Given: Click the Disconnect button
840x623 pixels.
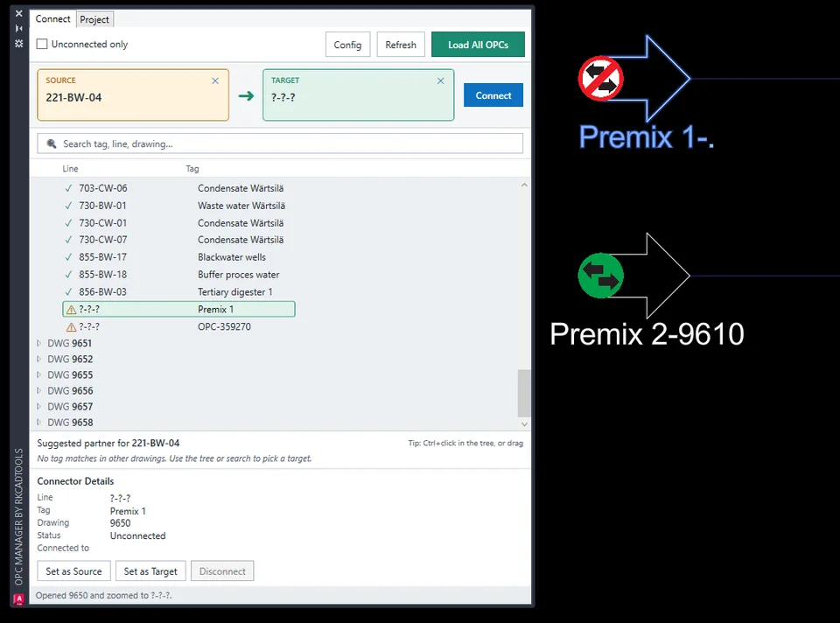Looking at the screenshot, I should (222, 571).
